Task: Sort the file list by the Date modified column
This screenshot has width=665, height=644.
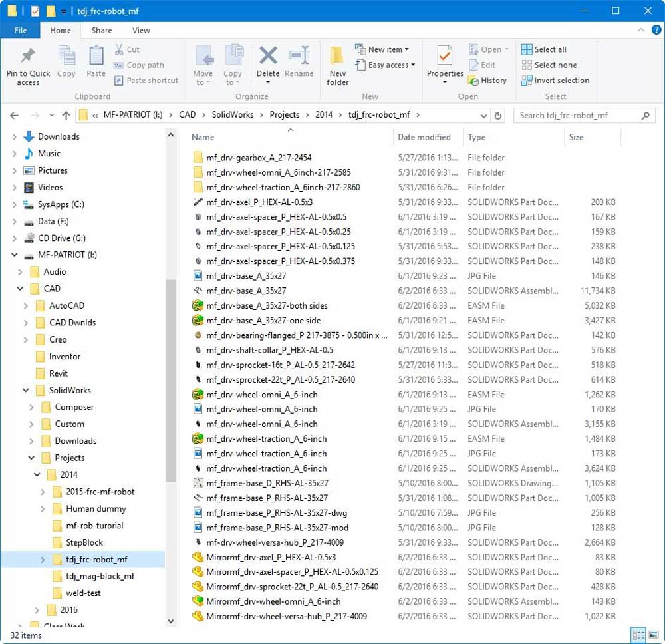Action: tap(424, 137)
